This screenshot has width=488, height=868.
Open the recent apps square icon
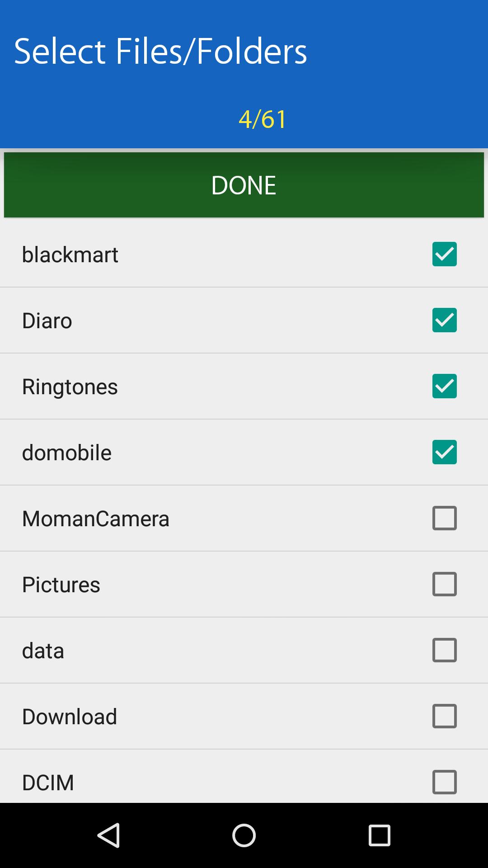pyautogui.click(x=379, y=835)
